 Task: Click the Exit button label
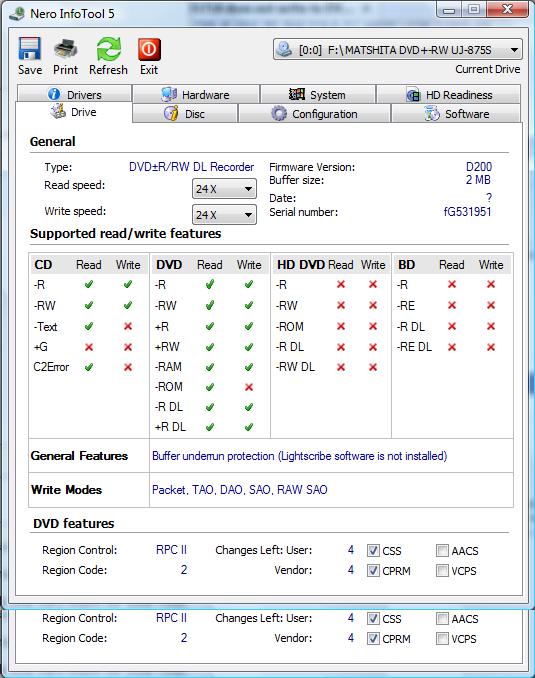(149, 70)
